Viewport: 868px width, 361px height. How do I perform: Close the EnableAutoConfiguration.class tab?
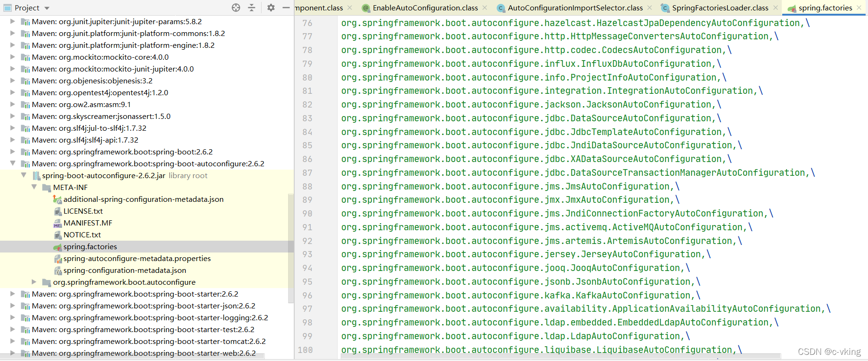[x=485, y=8]
